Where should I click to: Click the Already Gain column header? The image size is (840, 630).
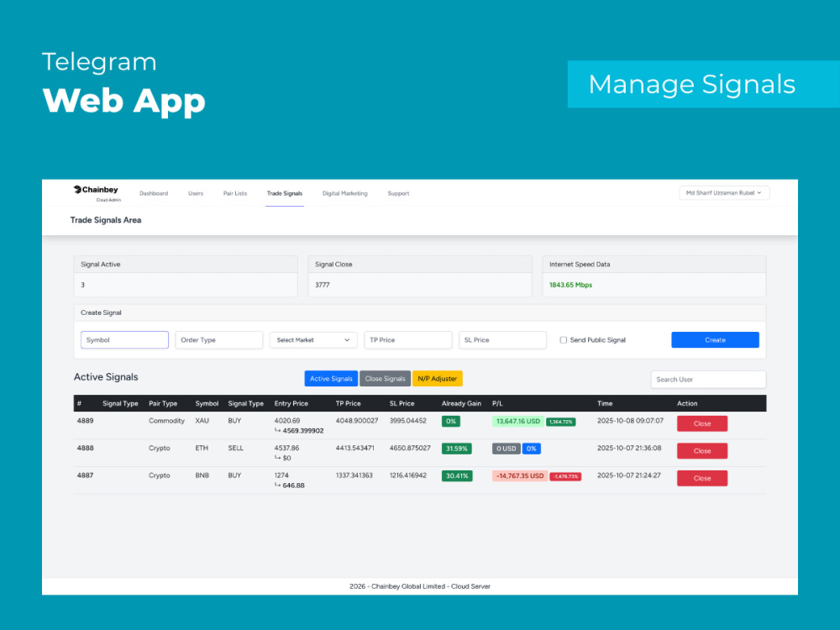[461, 403]
